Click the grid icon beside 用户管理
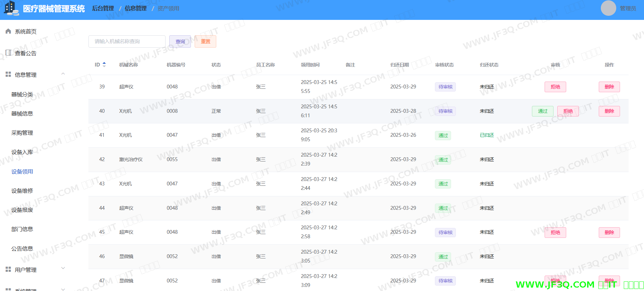The height and width of the screenshot is (291, 644). point(8,269)
